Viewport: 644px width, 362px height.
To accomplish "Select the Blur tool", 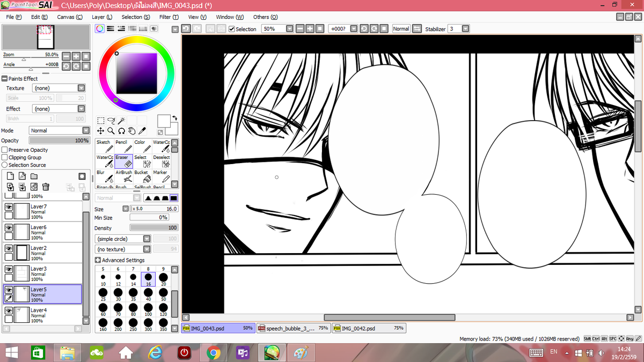I will 105,176.
